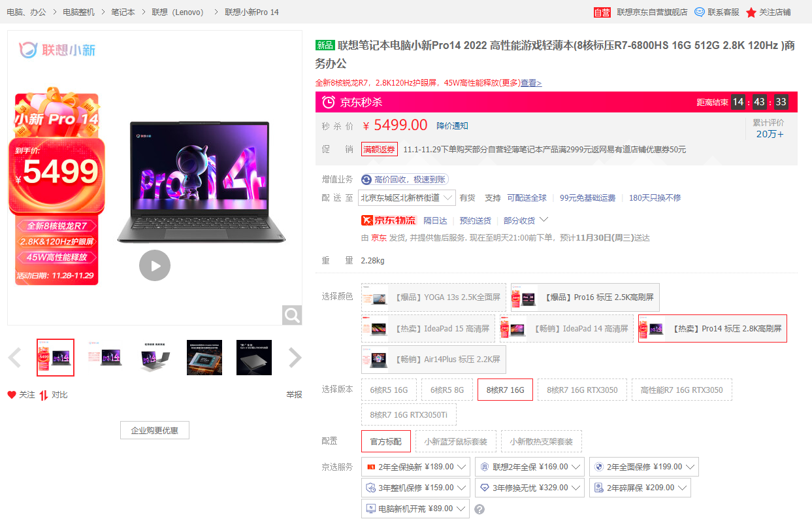Select the first red promo thumbnail
The height and width of the screenshot is (521, 812).
[56, 358]
